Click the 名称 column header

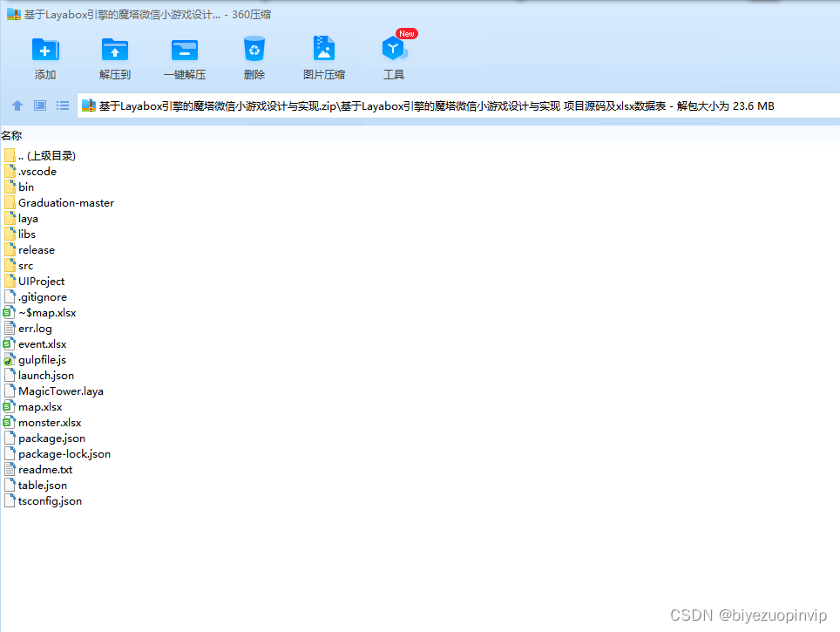click(11, 136)
